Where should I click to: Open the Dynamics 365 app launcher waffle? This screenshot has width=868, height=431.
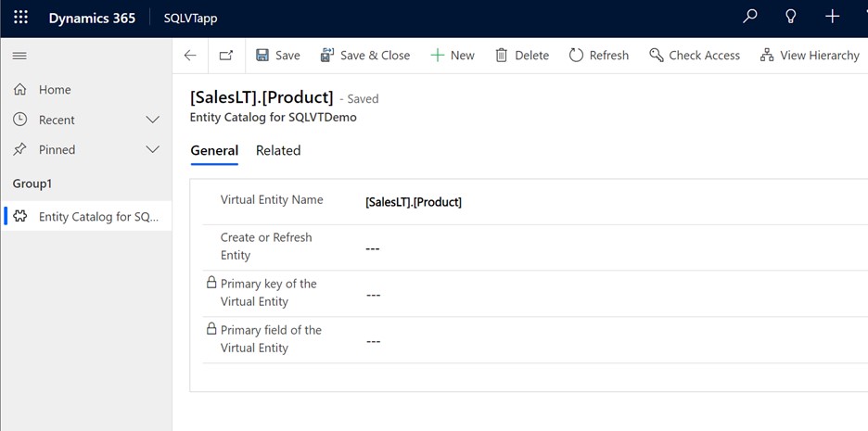20,18
